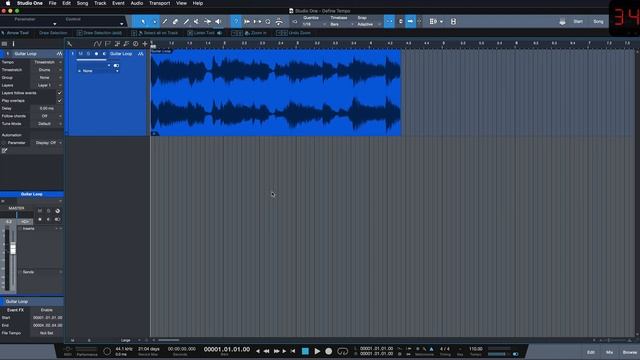This screenshot has width=640, height=360.
Task: Click fast forward button in transport bar
Action: (x=276, y=351)
